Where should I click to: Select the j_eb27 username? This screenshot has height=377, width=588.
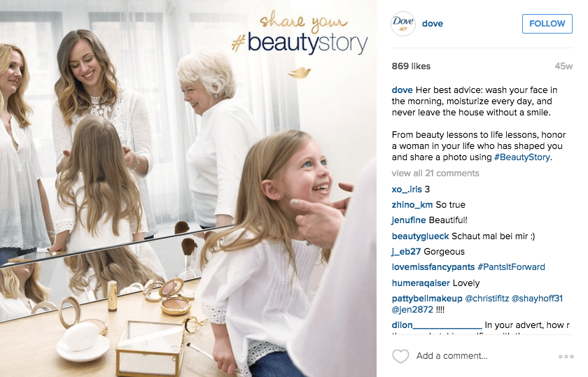click(406, 252)
